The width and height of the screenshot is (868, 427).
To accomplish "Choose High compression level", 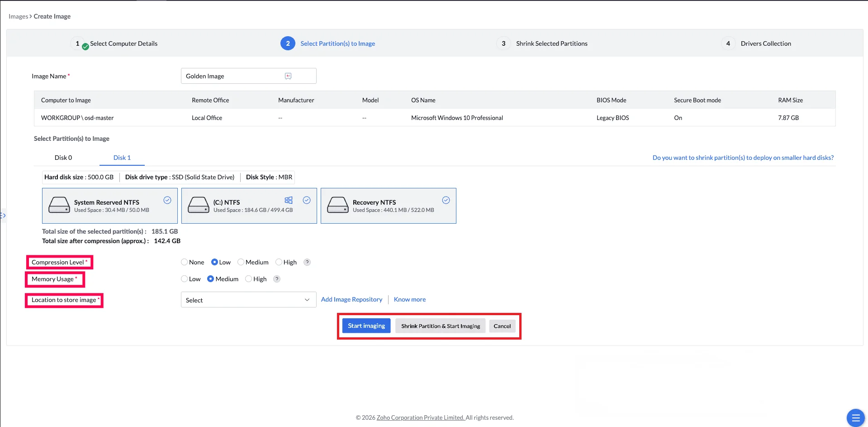I will point(279,262).
